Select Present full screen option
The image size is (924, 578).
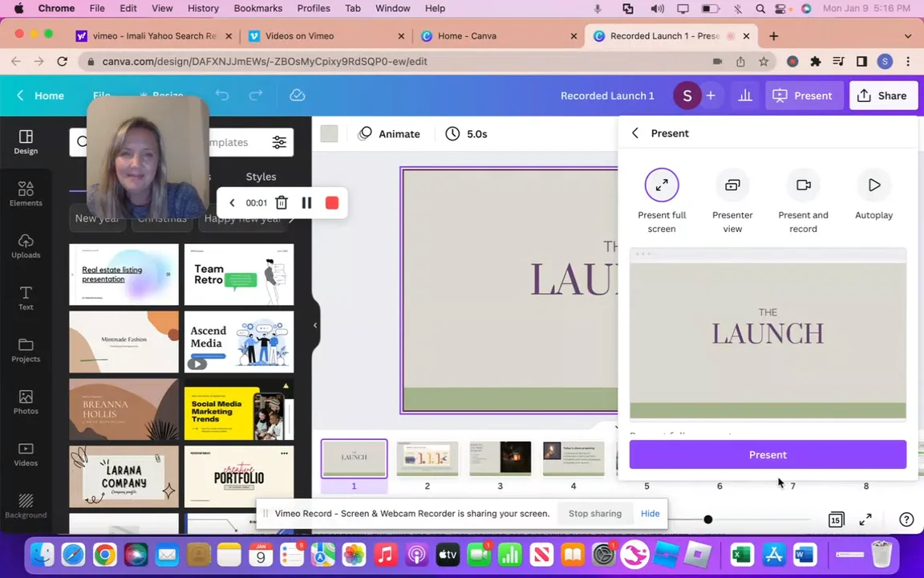662,201
